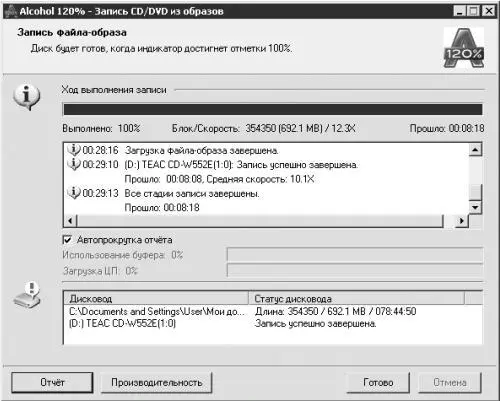Click the log horizontal scroll right arrow
Image resolution: width=500 pixels, height=401 pixels.
coord(462,221)
